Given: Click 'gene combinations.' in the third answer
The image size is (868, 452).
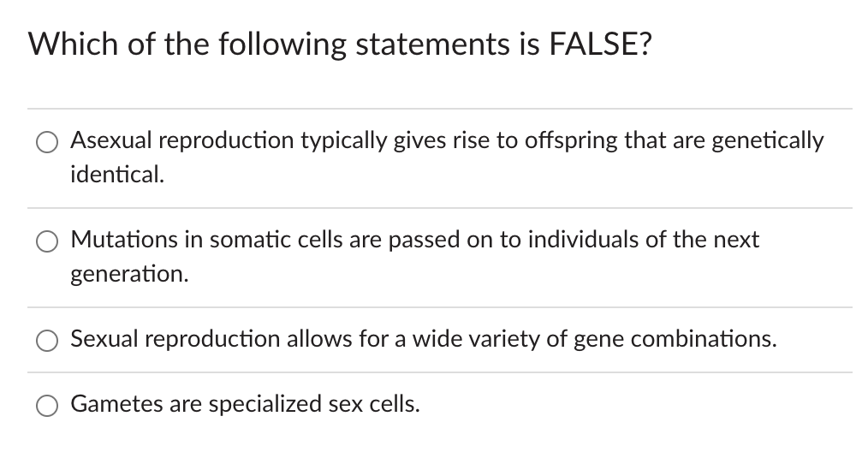Looking at the screenshot, I should point(675,340).
